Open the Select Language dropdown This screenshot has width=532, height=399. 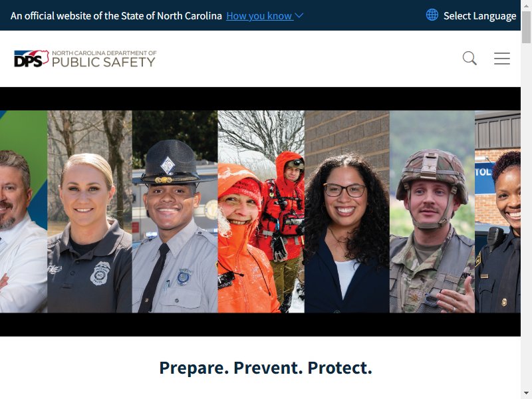tap(479, 16)
